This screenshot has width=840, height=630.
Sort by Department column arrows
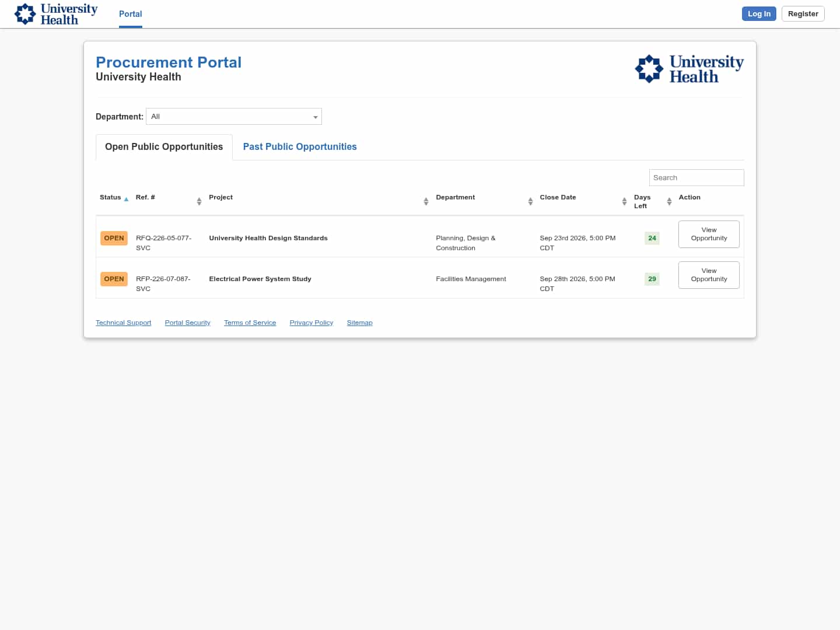(x=530, y=201)
